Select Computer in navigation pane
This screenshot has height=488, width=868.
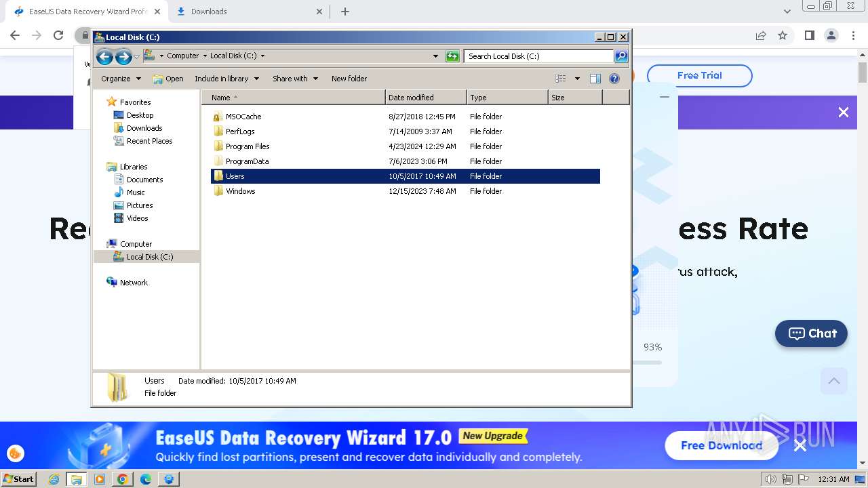pyautogui.click(x=136, y=244)
